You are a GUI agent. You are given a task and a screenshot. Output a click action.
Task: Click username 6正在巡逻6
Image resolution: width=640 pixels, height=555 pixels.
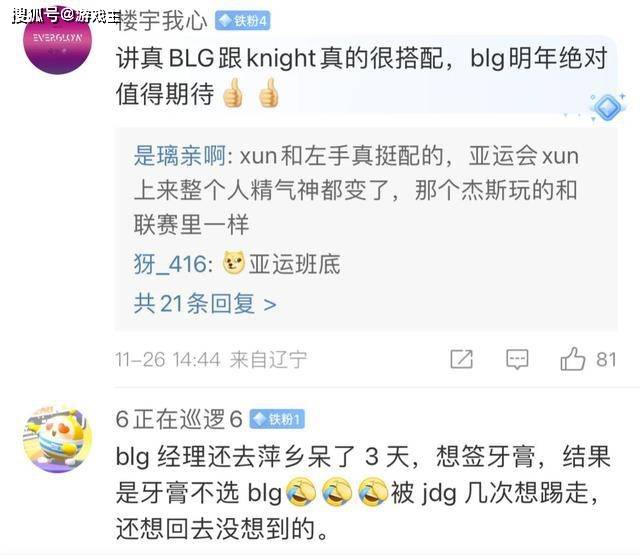pos(179,419)
